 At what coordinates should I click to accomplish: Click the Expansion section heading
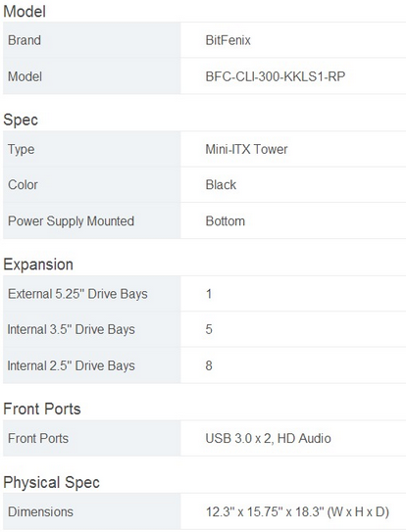point(38,265)
